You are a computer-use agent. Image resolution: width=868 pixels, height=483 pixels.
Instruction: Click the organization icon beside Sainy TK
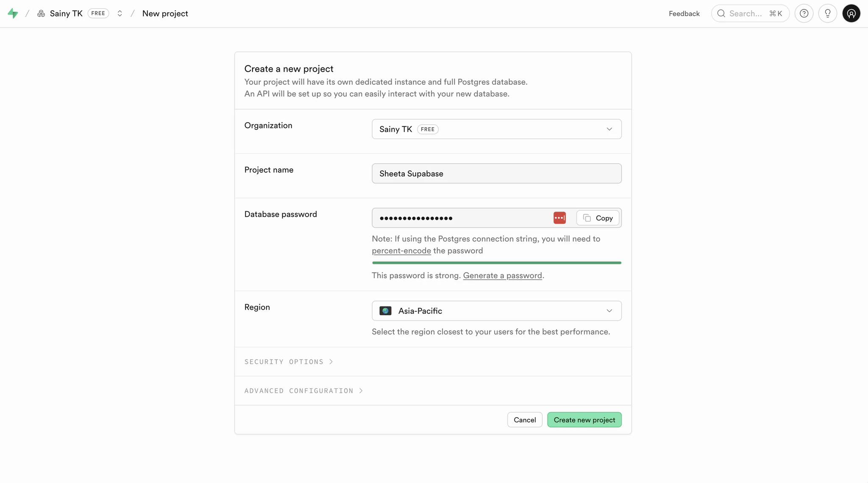point(41,14)
